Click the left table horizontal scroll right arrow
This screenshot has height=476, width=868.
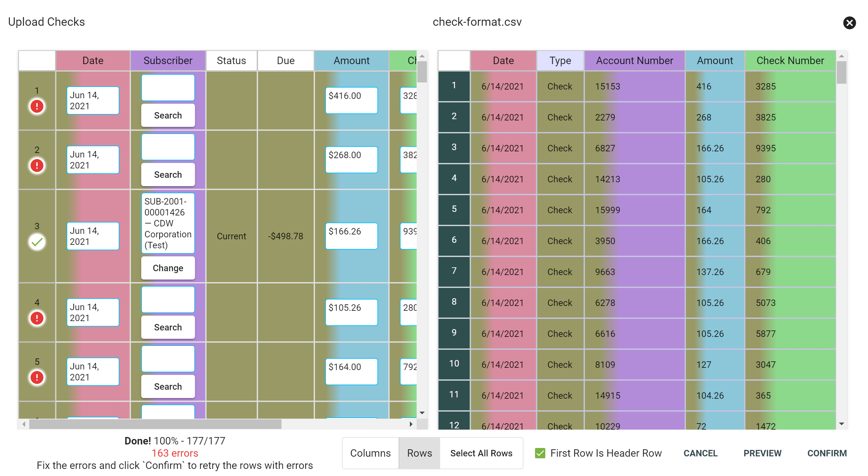(x=411, y=424)
